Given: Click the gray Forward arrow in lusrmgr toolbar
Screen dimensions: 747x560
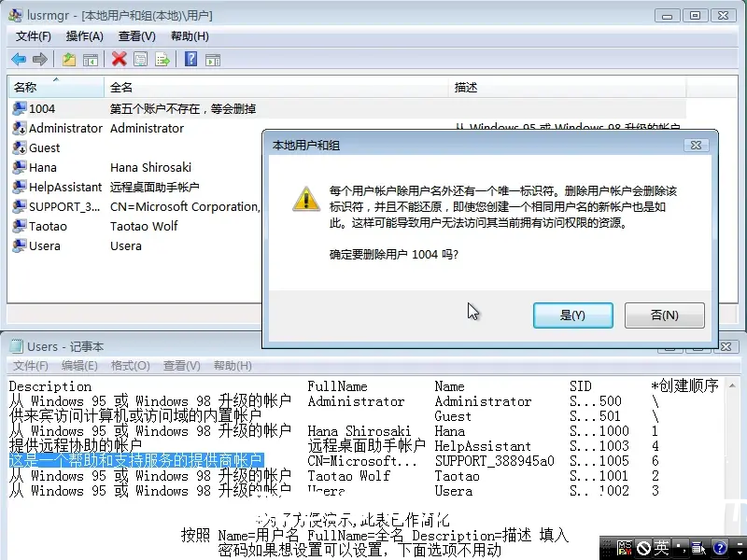Looking at the screenshot, I should tap(40, 60).
